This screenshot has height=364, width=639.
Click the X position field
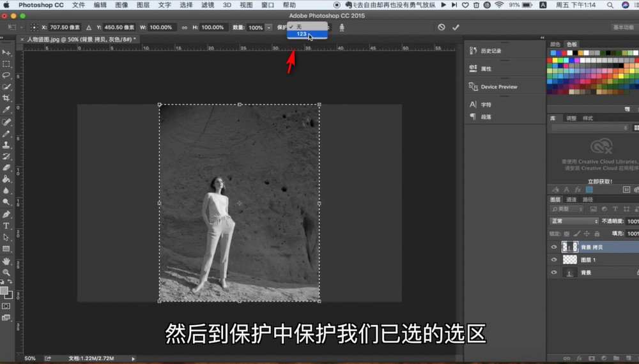pyautogui.click(x=65, y=27)
